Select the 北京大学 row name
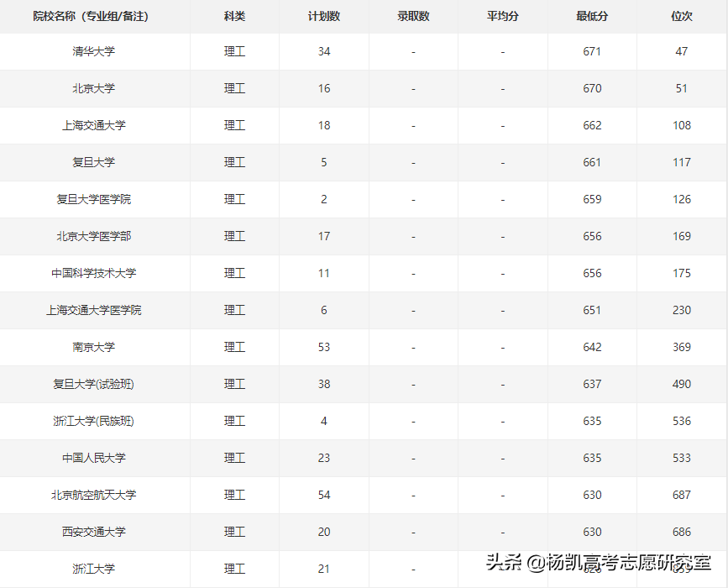728x588 pixels. (94, 88)
